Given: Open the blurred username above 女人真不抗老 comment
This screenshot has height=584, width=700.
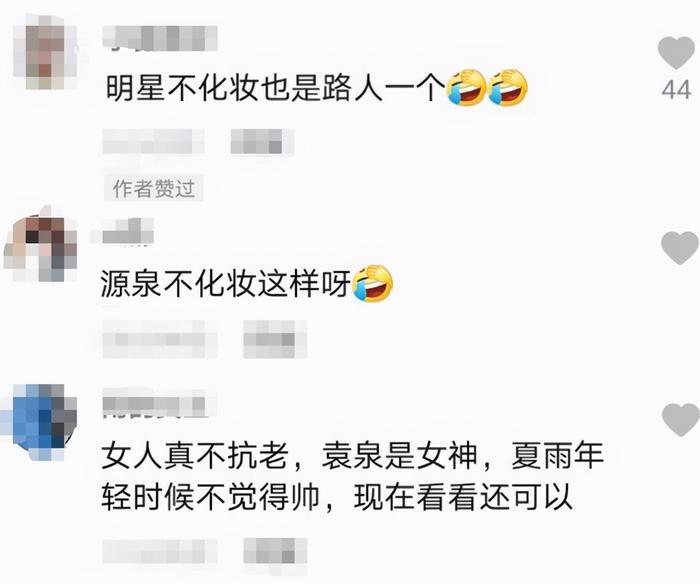Looking at the screenshot, I should coord(155,404).
